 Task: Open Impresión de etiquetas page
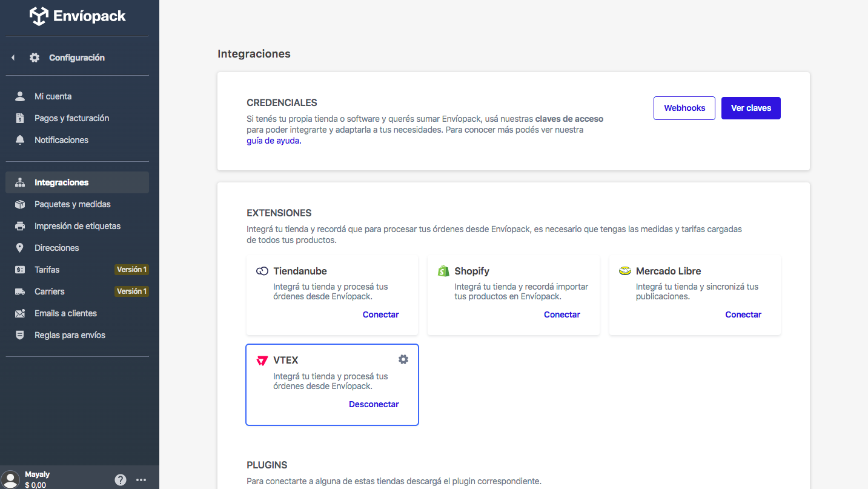pyautogui.click(x=78, y=226)
